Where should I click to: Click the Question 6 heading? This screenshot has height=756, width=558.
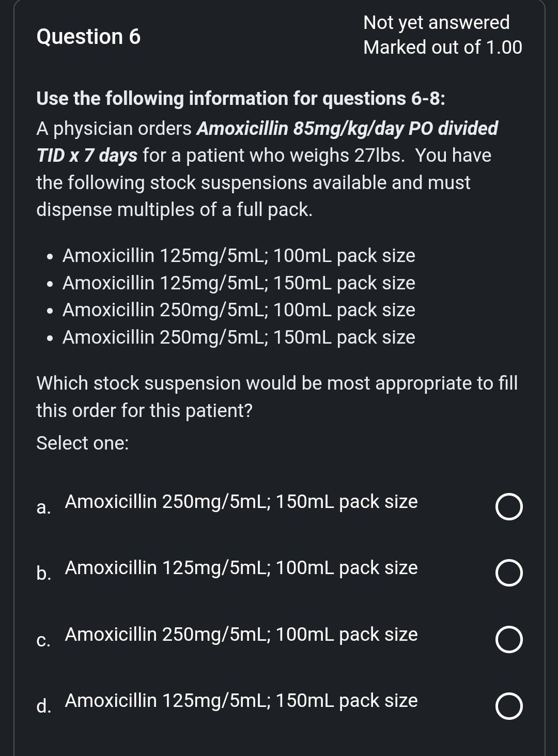point(88,36)
